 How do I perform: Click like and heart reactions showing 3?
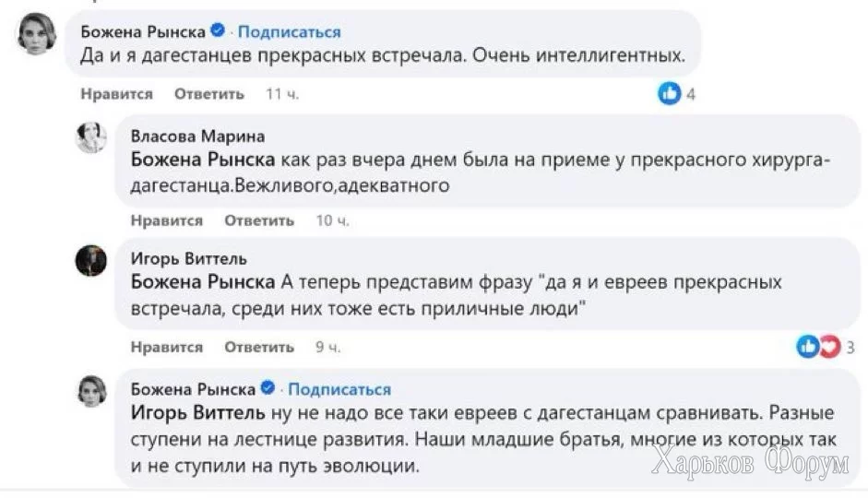click(819, 347)
